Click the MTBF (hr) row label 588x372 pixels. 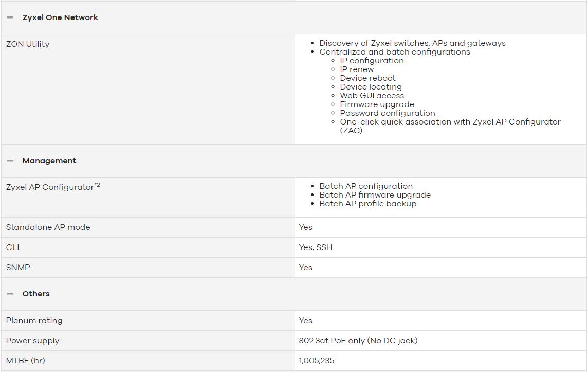[26, 361]
